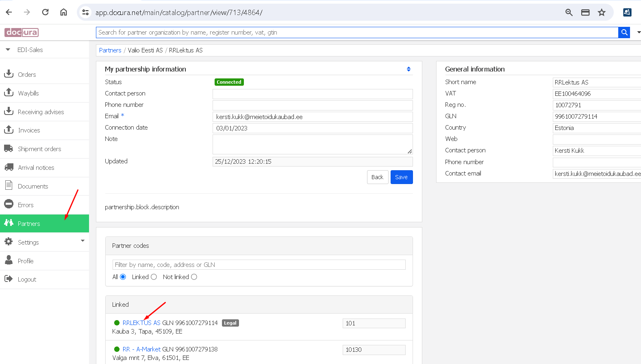Bookmark this page with the star icon
The width and height of the screenshot is (641, 364).
tap(602, 13)
